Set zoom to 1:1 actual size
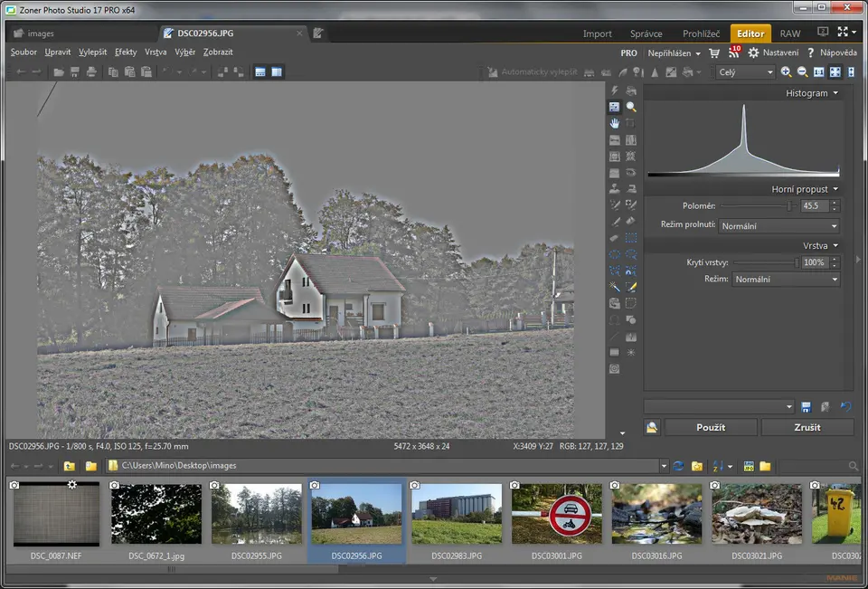868x589 pixels. coord(818,72)
